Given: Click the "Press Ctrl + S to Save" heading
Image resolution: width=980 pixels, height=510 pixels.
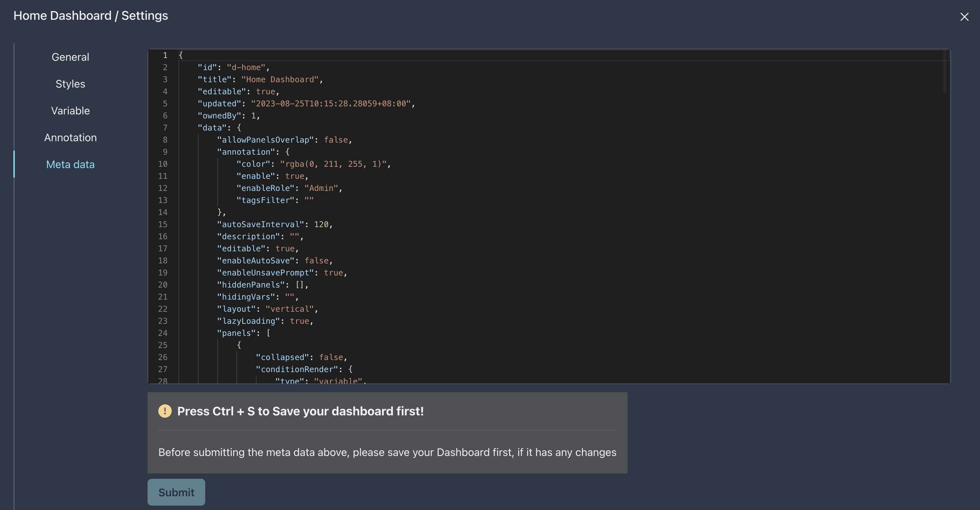Looking at the screenshot, I should click(301, 411).
